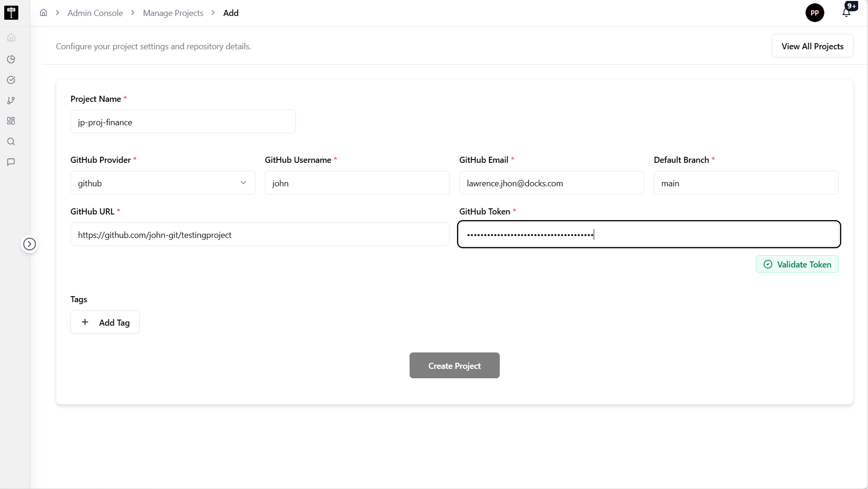Screen dimensions: 868x489
Task: Open the dashboard grid sidebar icon
Action: click(11, 121)
